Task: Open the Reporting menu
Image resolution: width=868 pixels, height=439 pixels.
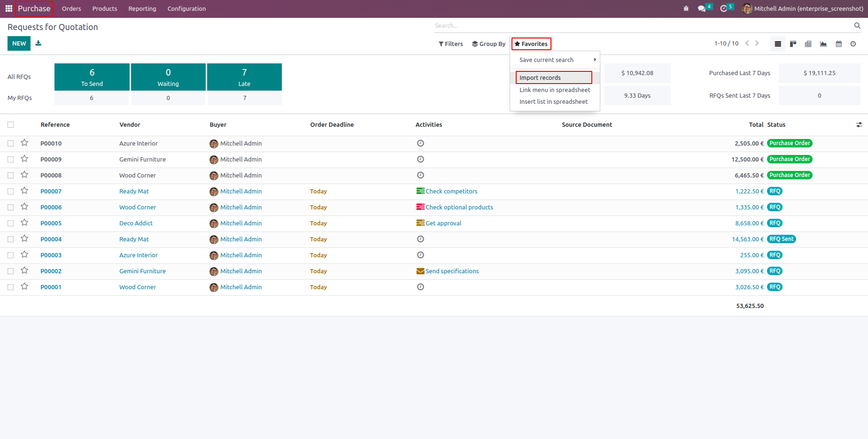Action: 142,8
